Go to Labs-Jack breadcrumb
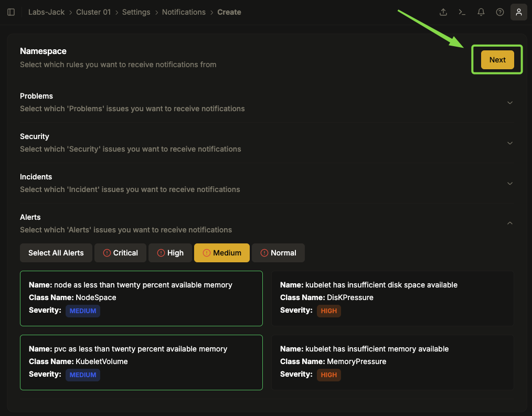Image resolution: width=532 pixels, height=416 pixels. [46, 12]
